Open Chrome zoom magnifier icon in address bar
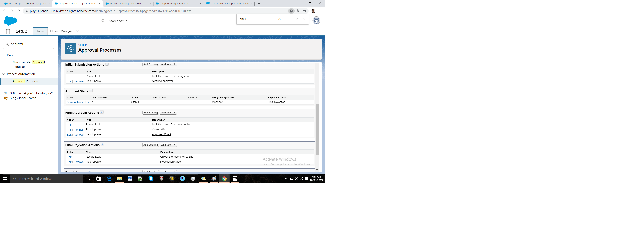Viewport: 644px width, 235px height. [x=298, y=11]
